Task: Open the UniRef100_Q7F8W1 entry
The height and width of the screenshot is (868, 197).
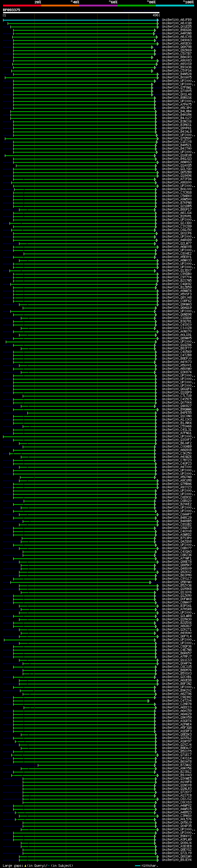Action: click(x=177, y=88)
